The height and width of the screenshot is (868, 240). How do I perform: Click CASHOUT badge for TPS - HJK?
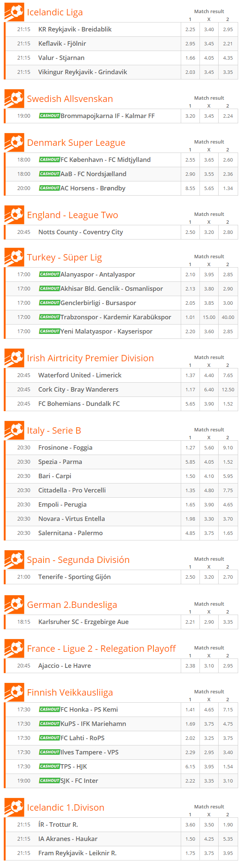tap(49, 766)
